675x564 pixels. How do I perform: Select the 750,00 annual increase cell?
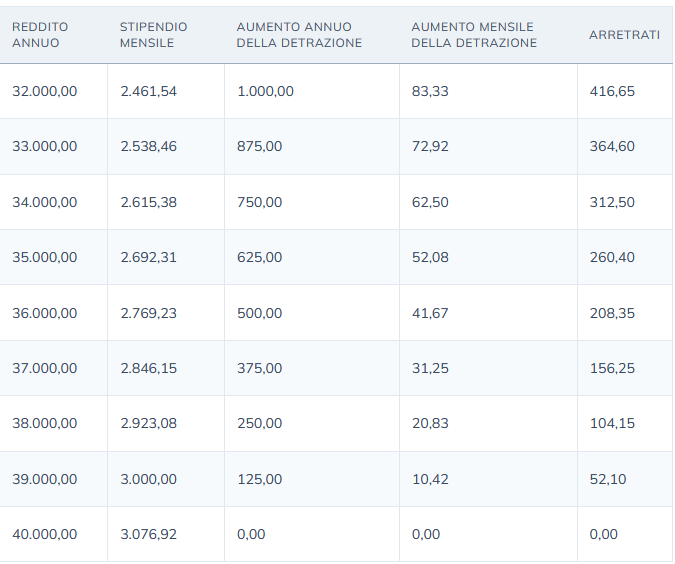[260, 202]
